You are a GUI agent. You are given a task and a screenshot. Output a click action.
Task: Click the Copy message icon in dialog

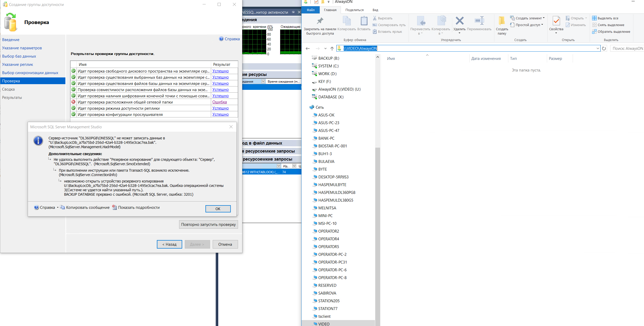point(63,207)
